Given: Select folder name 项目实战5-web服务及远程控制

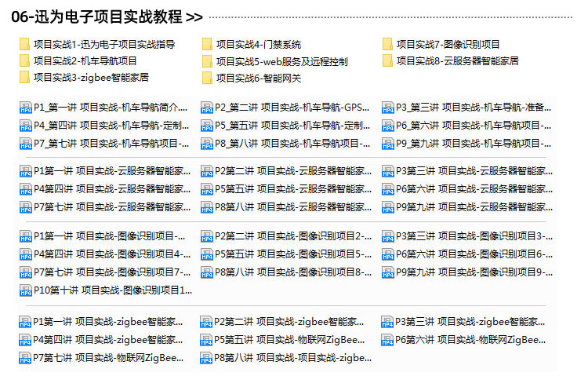Looking at the screenshot, I should [282, 61].
